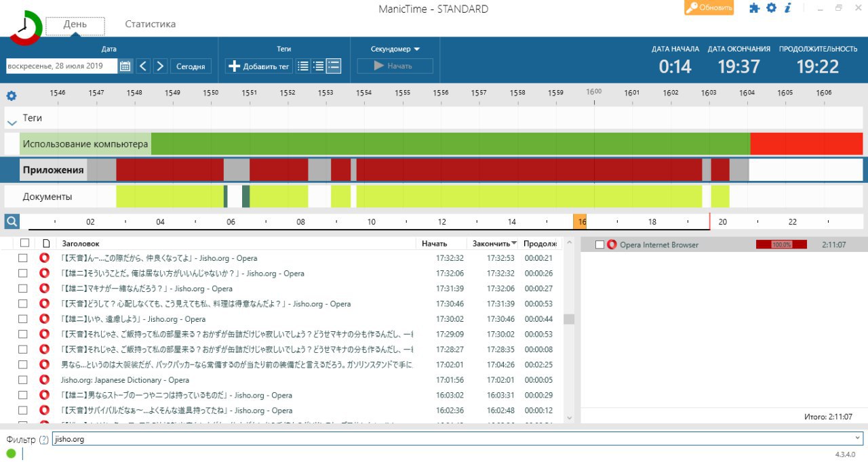868x462 pixels.
Task: Click the list vertical scrollbar thumb
Action: [569, 319]
